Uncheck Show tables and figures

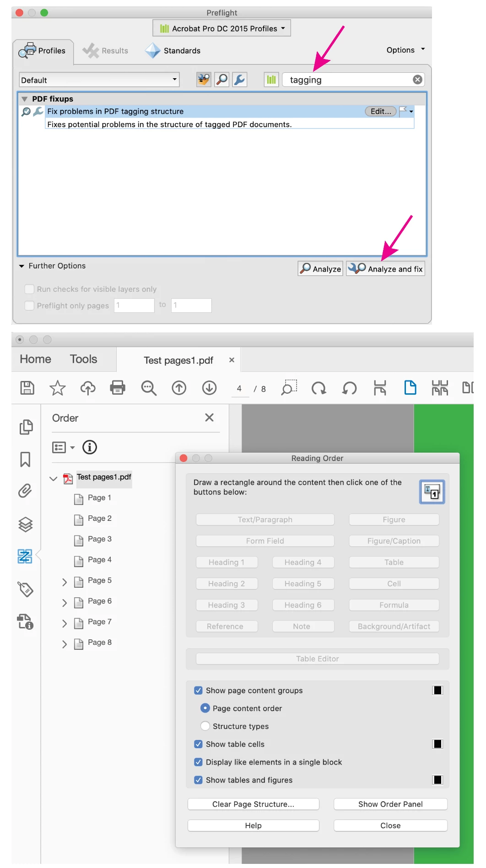[199, 779]
